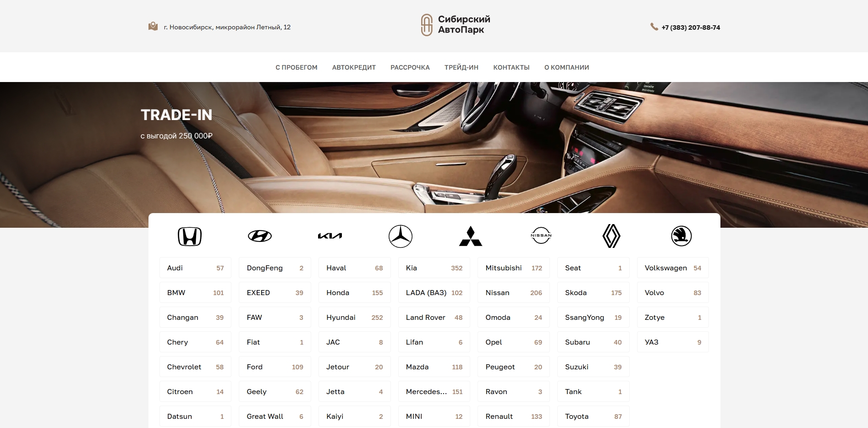868x428 pixels.
Task: Click the Сибирский АвтоПарк logo
Action: pyautogui.click(x=456, y=25)
